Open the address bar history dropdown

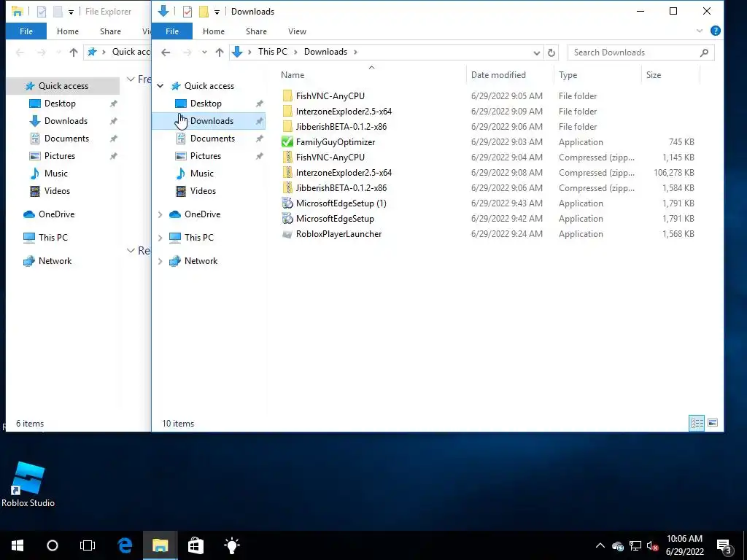(x=536, y=52)
